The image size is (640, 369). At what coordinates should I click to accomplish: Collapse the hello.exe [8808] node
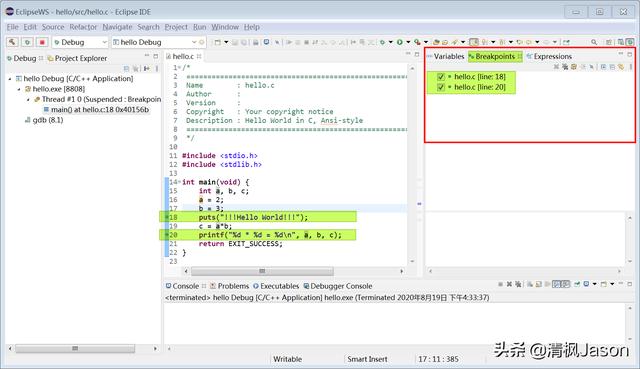tap(19, 89)
